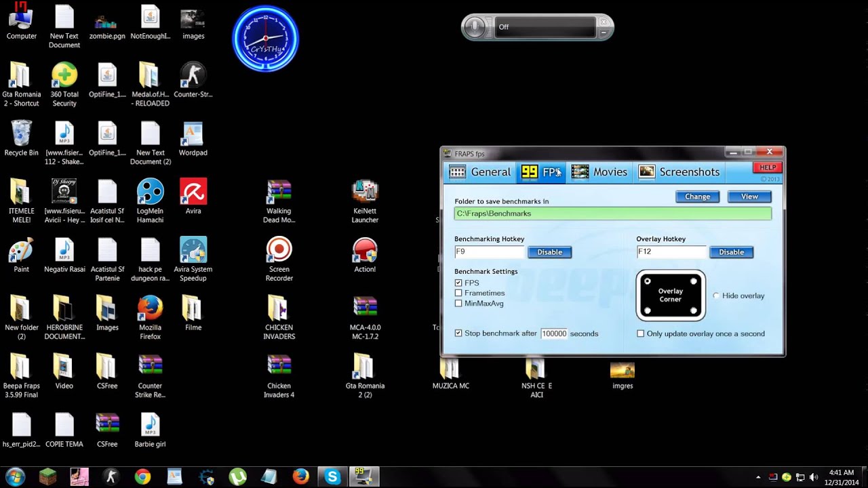Open Google Chrome from the taskbar
This screenshot has height=488, width=868.
[142, 476]
